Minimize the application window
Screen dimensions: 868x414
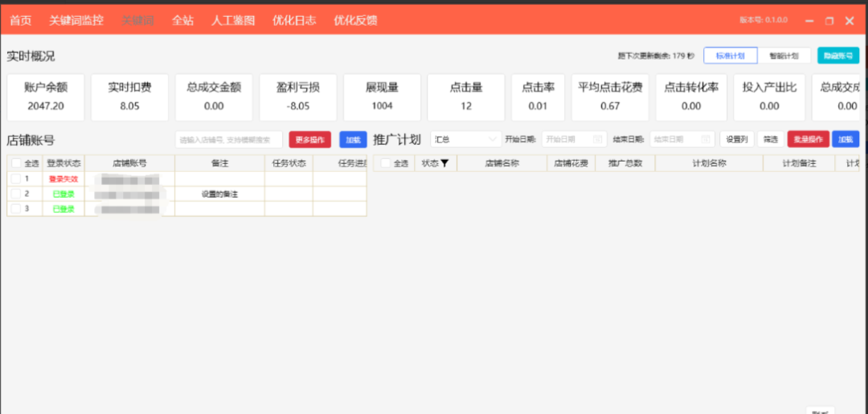pyautogui.click(x=809, y=21)
